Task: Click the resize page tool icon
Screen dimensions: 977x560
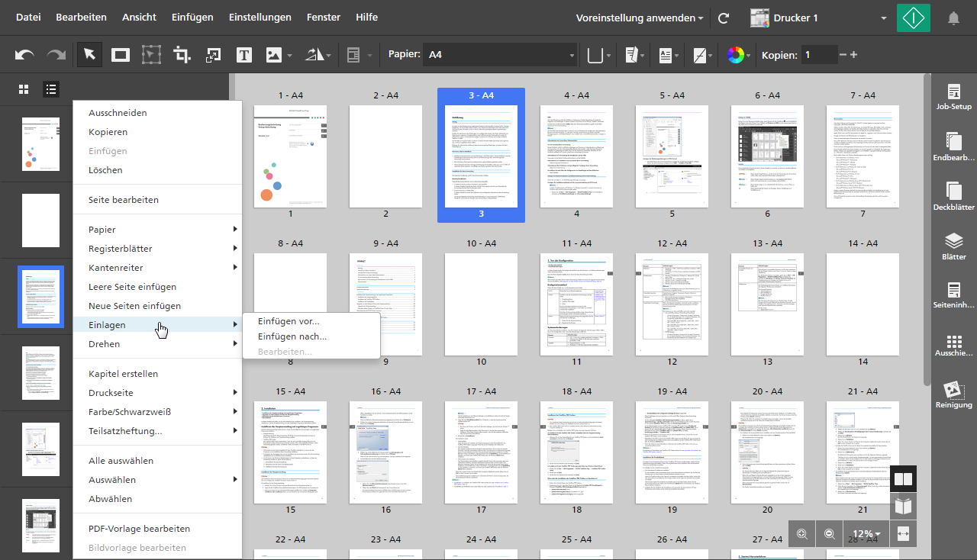Action: tap(213, 55)
